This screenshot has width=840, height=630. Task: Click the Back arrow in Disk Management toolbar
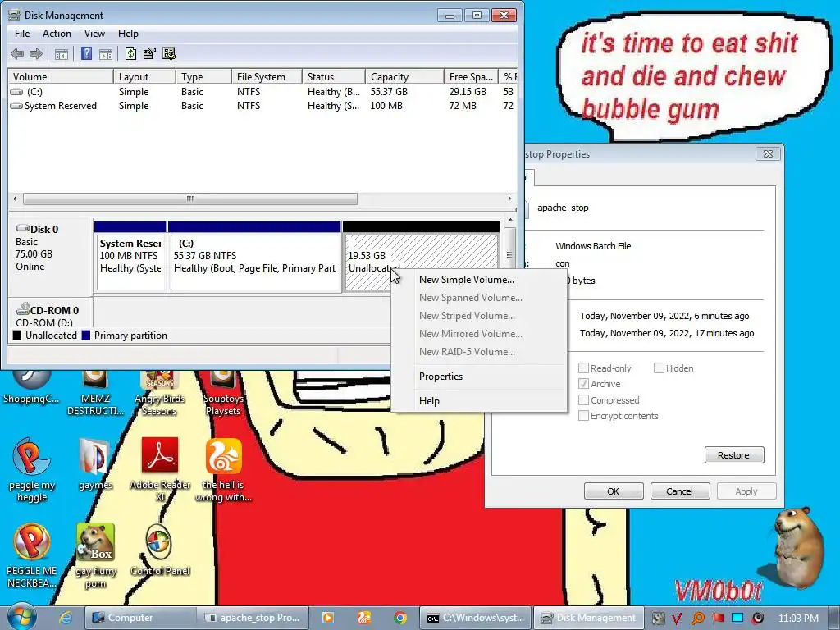[17, 53]
